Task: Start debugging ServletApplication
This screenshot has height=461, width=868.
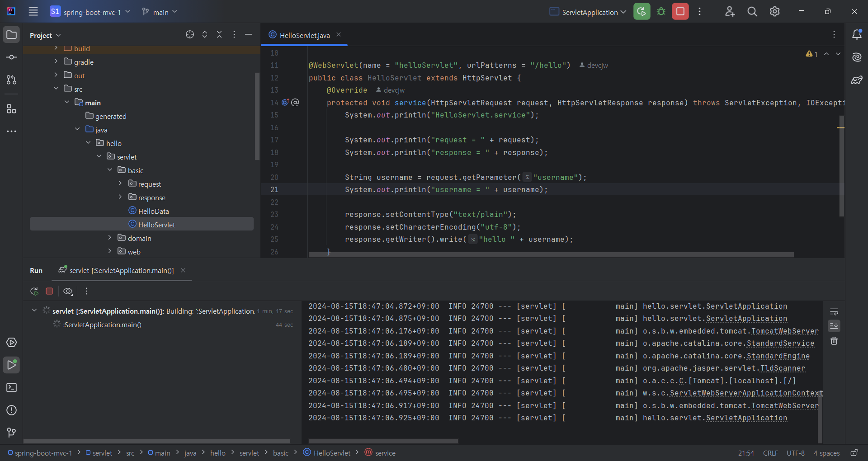Action: [x=661, y=12]
